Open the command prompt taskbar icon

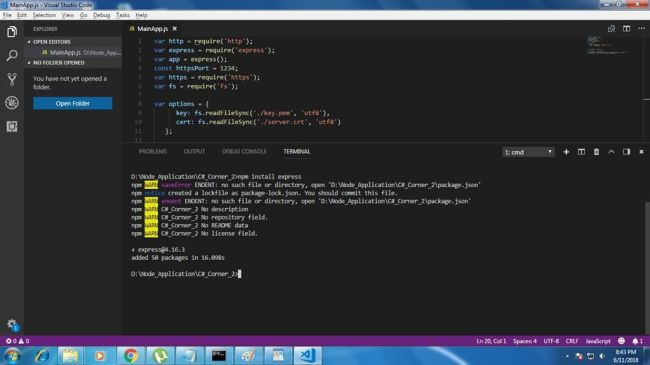pos(219,356)
